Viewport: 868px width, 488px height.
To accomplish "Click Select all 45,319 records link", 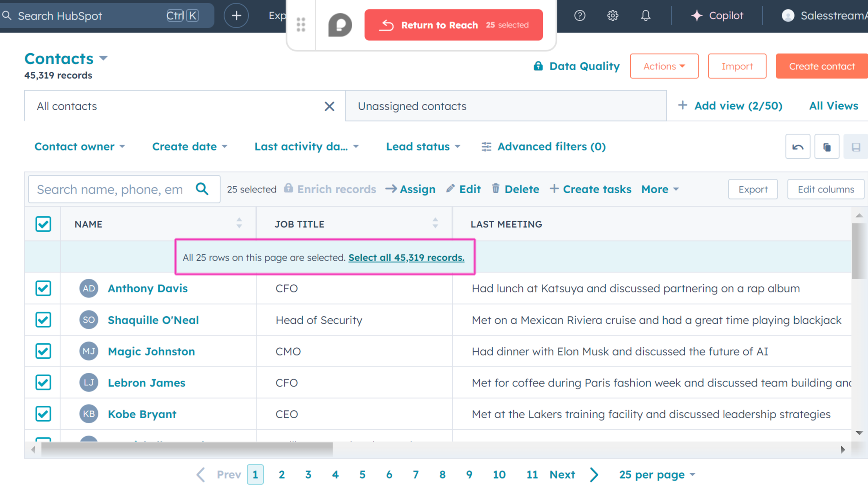I will [x=406, y=258].
